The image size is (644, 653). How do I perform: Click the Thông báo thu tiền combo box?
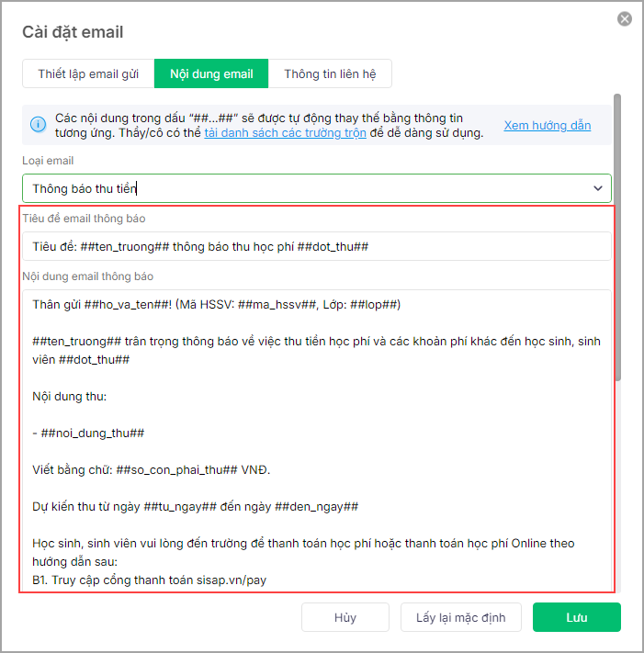click(x=303, y=189)
